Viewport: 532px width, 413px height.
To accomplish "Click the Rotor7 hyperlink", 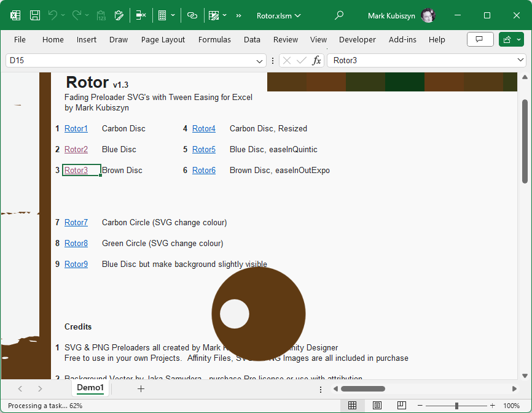I will (76, 222).
